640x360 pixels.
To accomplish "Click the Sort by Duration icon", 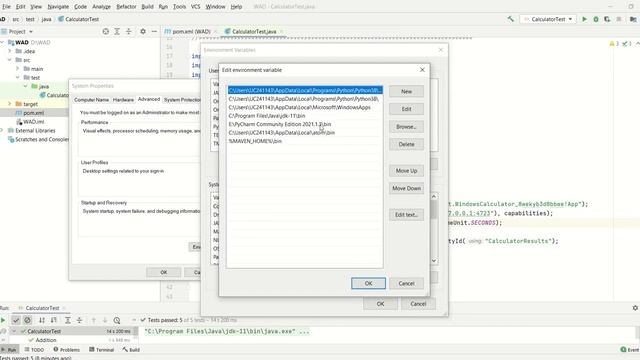I will (x=53, y=320).
